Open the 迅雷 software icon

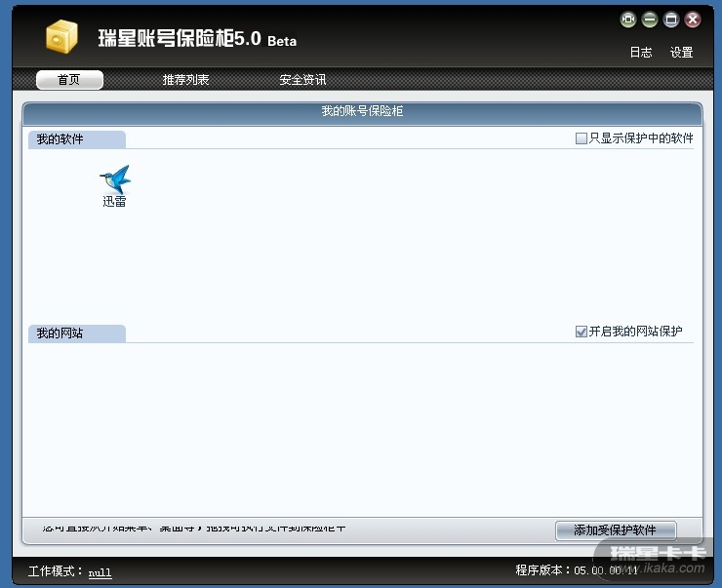114,186
